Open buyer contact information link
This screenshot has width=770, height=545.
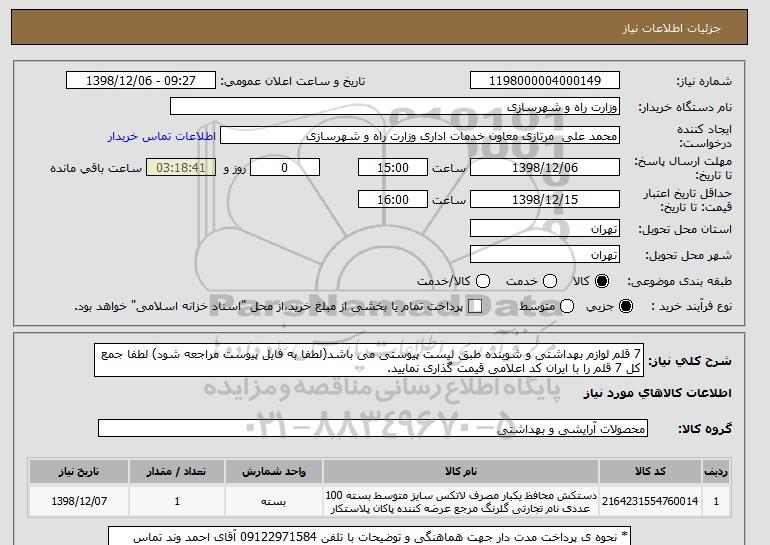click(x=162, y=136)
